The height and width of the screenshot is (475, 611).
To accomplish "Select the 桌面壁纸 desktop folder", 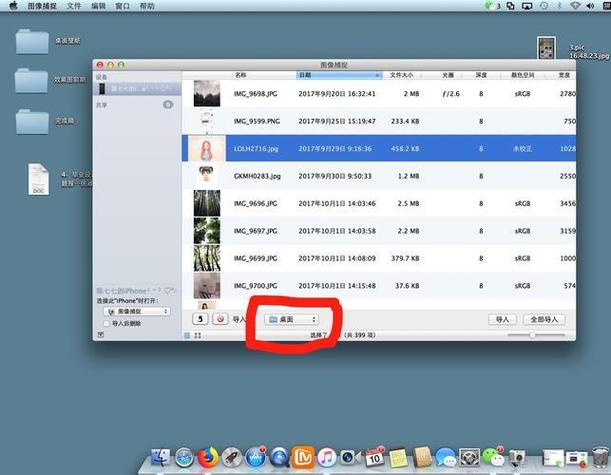I will [x=35, y=42].
